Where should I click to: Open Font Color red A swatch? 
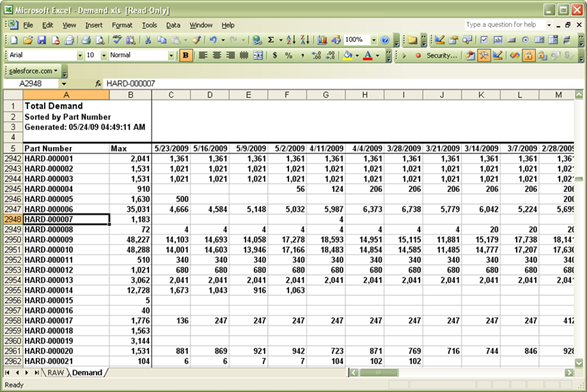point(368,55)
